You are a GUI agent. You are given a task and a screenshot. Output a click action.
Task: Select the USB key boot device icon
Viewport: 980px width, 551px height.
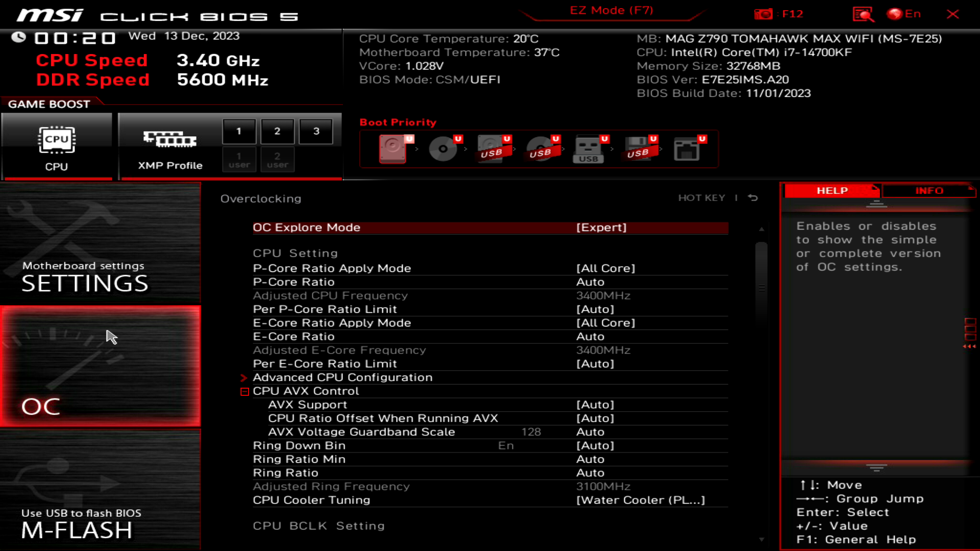click(591, 148)
